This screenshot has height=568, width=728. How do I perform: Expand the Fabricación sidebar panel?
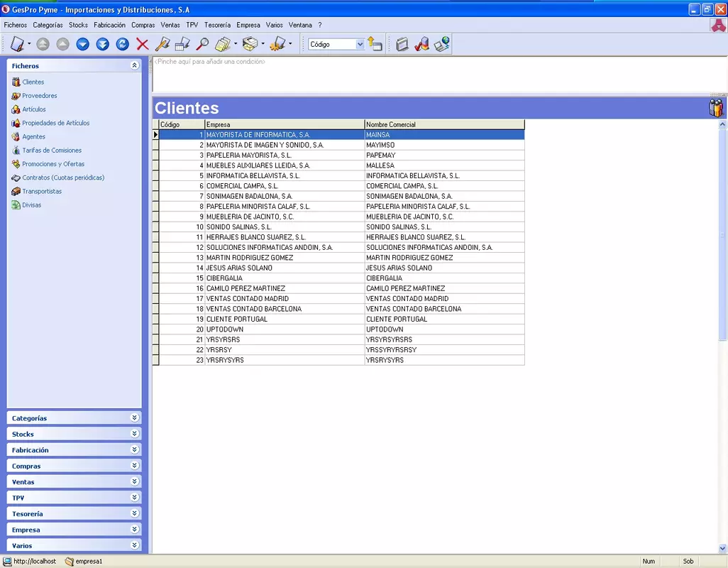(135, 449)
